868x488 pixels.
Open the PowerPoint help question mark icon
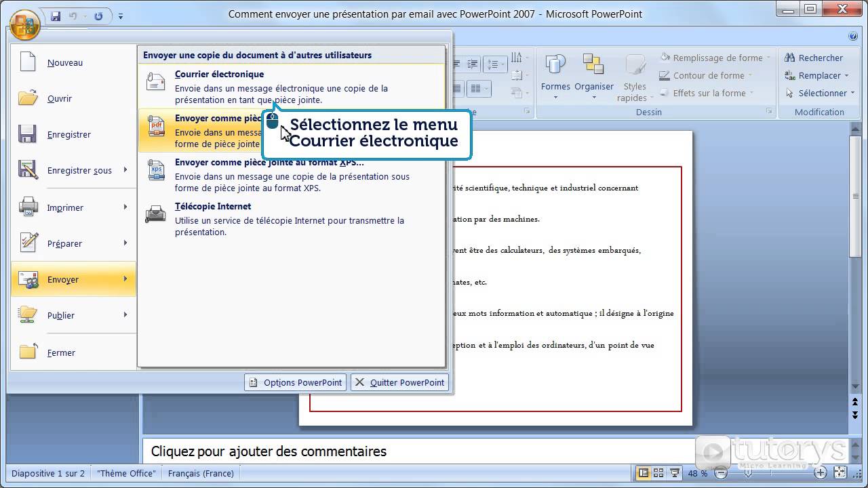[853, 37]
